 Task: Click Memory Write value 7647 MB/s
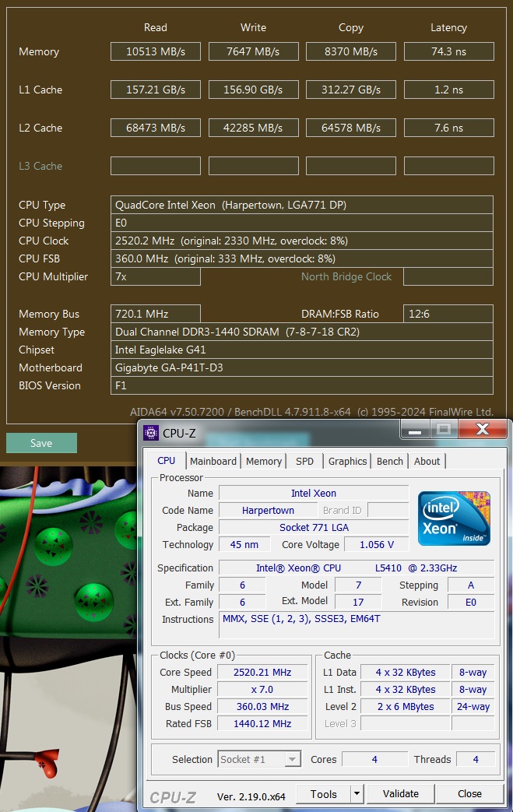tap(253, 51)
